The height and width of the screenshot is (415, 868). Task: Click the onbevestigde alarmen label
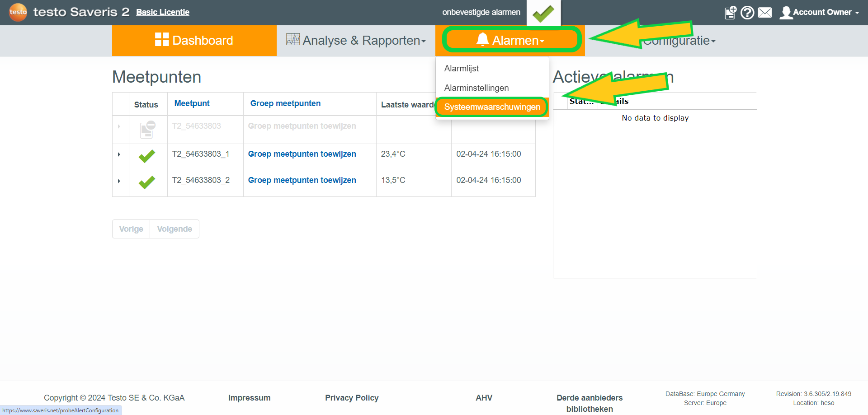tap(481, 12)
